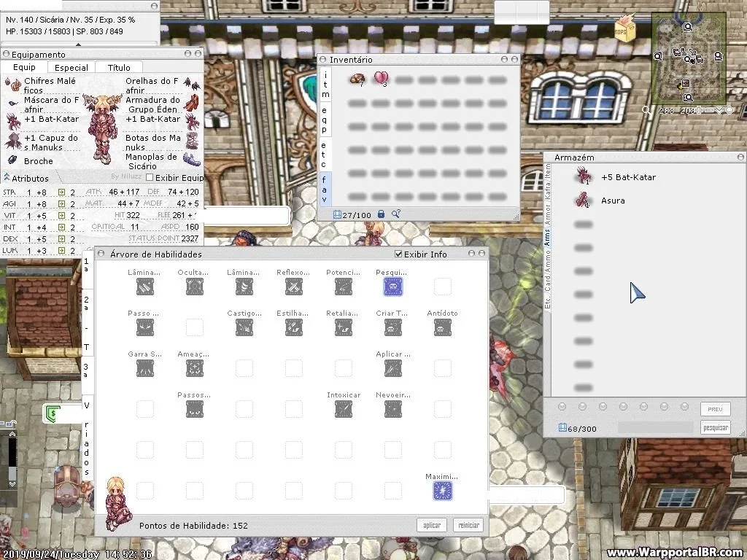
Task: Click the Maximi... skill icon
Action: tap(443, 491)
